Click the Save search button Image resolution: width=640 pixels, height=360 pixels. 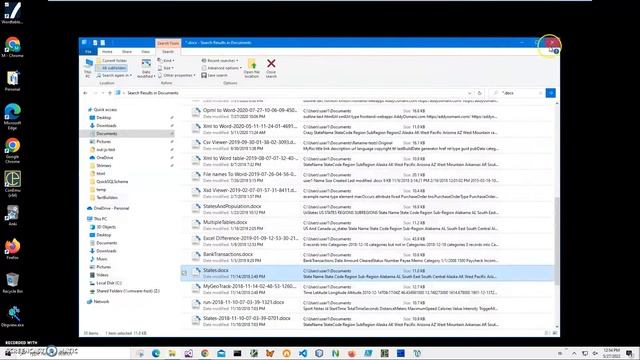pyautogui.click(x=215, y=76)
